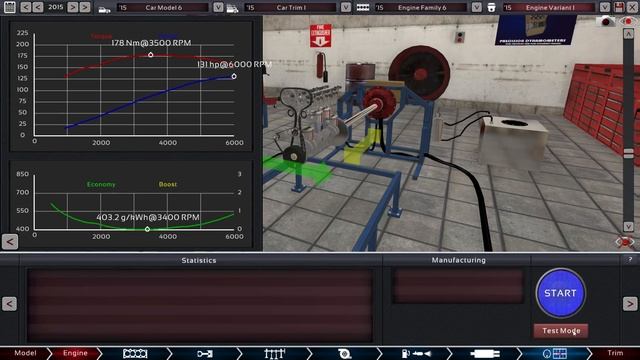Open the valvetrain top-end step icon
This screenshot has width=640, height=360.
[275, 353]
